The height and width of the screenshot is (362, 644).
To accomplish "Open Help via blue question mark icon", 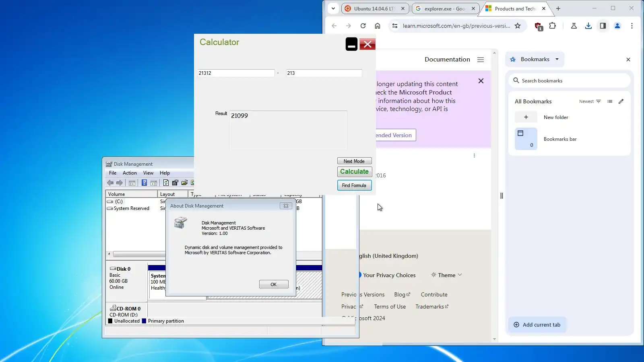I will (144, 183).
